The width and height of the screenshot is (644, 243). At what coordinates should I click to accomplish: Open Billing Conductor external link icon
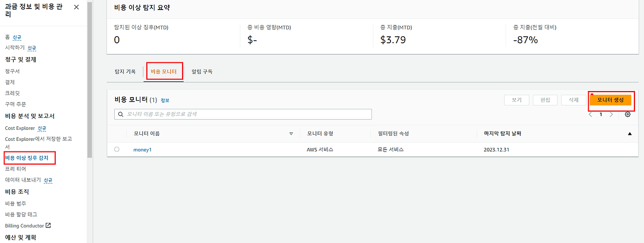point(48,226)
